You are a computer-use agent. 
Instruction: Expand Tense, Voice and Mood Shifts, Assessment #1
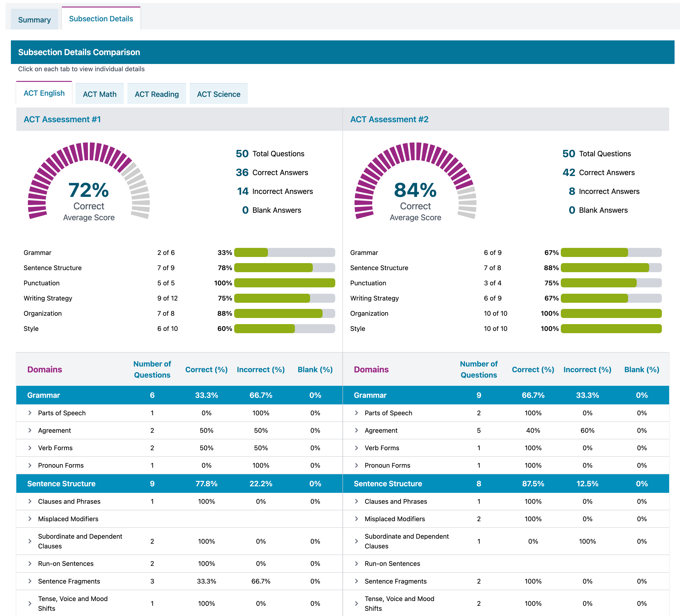point(30,604)
